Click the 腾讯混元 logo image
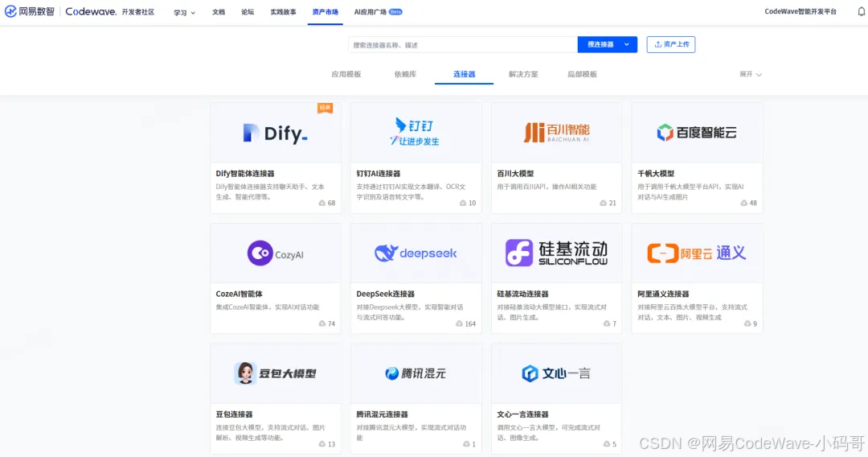 416,373
